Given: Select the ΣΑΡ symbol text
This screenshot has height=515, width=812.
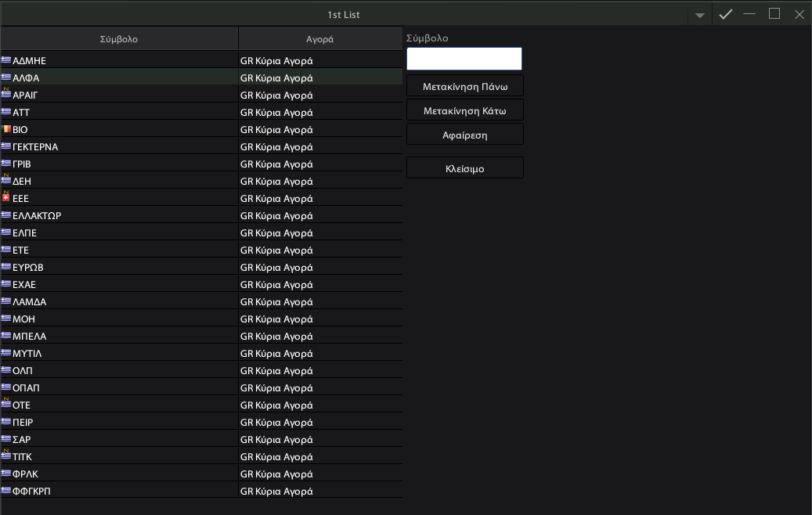Looking at the screenshot, I should coord(22,439).
